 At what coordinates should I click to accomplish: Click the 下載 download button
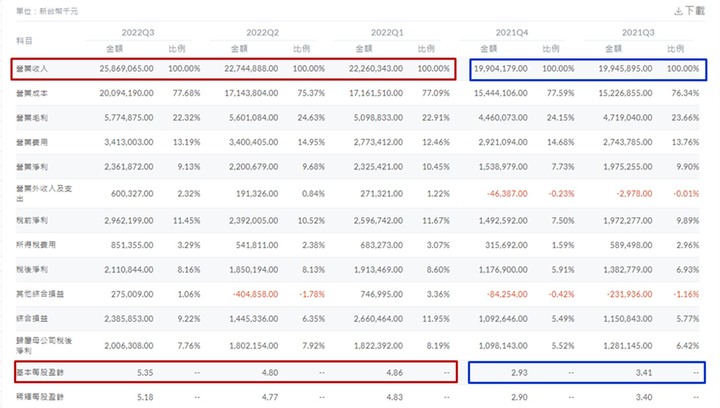point(689,11)
